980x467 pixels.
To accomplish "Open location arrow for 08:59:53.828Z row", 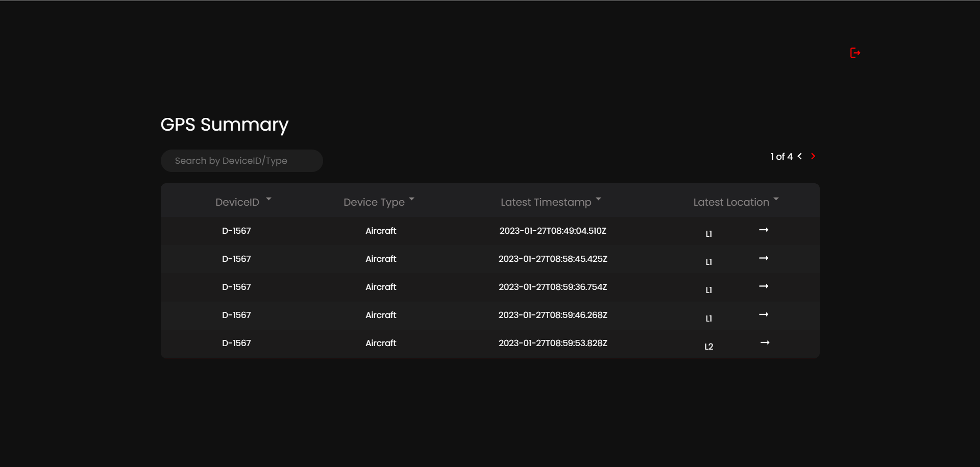I will click(765, 342).
